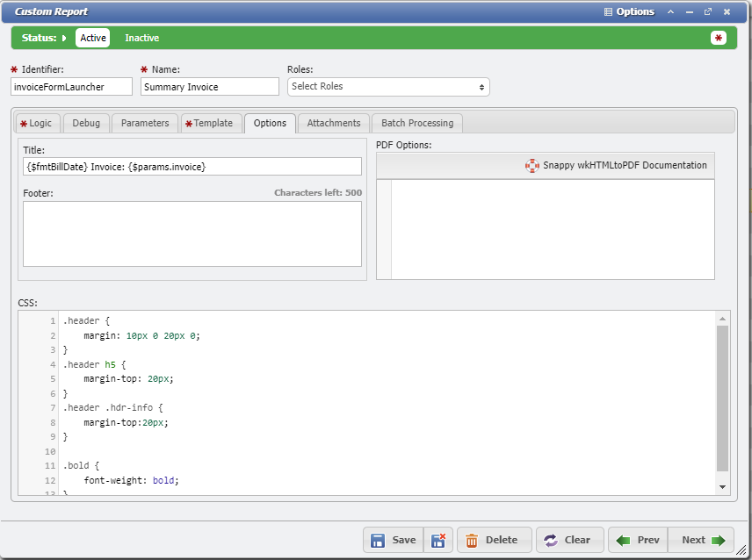Screen dimensions: 752x560
Task: Click the Status arrow expander
Action: click(x=64, y=38)
